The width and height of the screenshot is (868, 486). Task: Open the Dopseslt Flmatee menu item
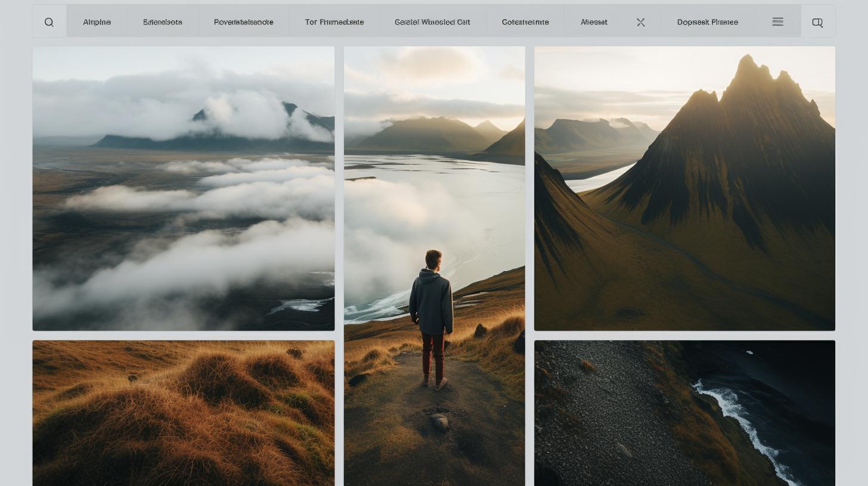(707, 22)
